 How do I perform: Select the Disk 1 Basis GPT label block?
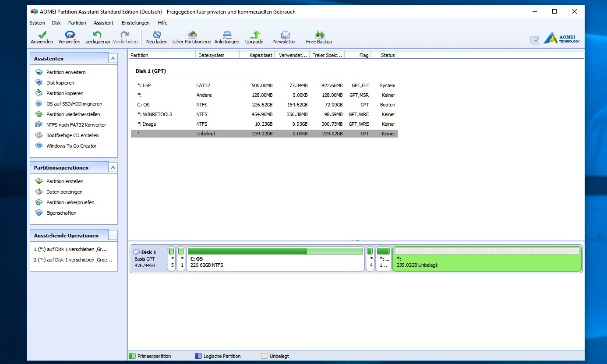[x=148, y=259]
